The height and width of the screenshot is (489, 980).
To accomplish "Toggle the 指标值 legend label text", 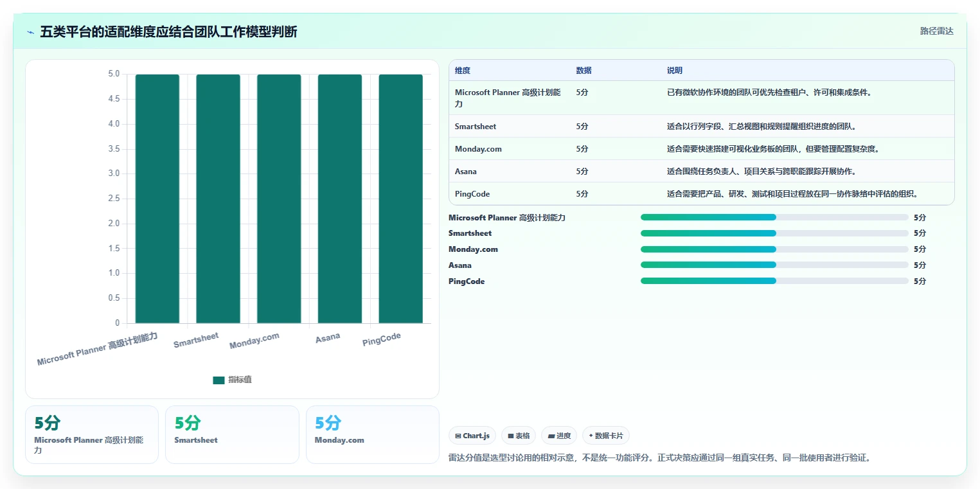I will pyautogui.click(x=240, y=380).
